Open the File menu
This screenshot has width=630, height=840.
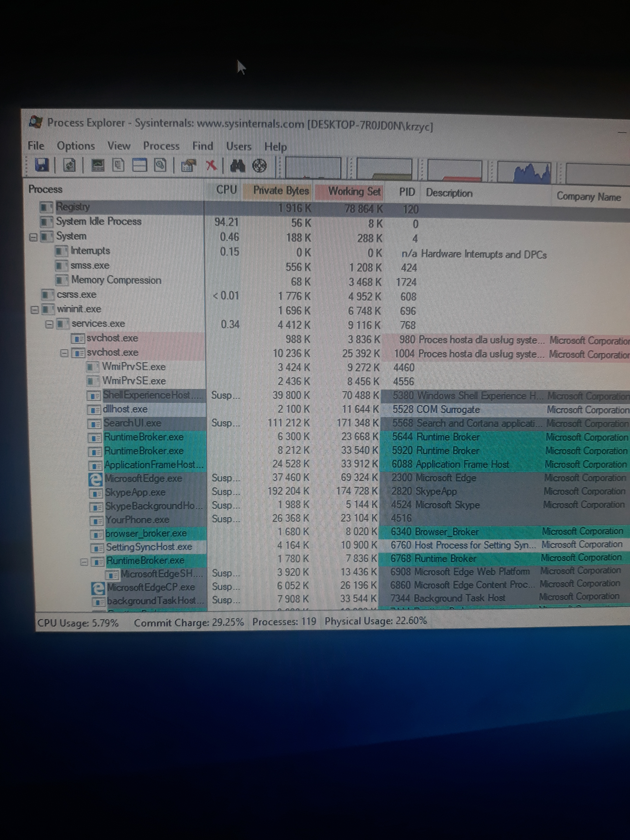pos(36,146)
